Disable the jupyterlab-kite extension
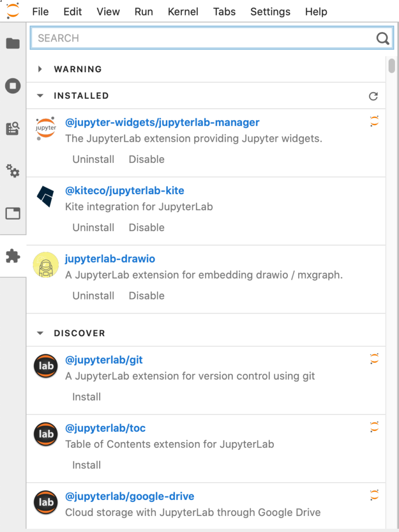 [x=147, y=227]
